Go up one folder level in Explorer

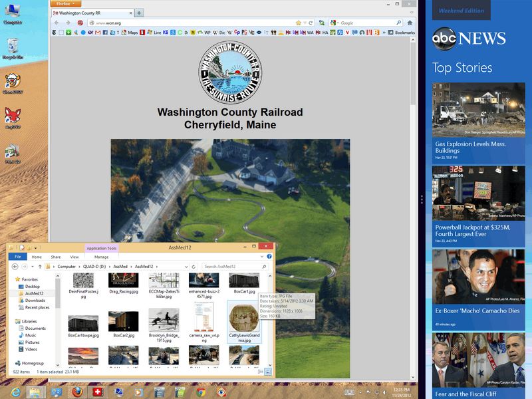(x=40, y=267)
